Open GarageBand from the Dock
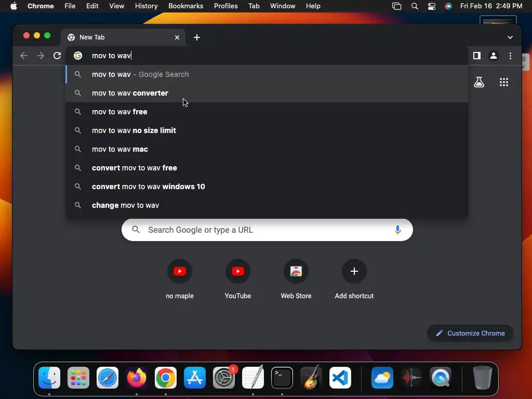Viewport: 532px width, 399px height. [311, 378]
